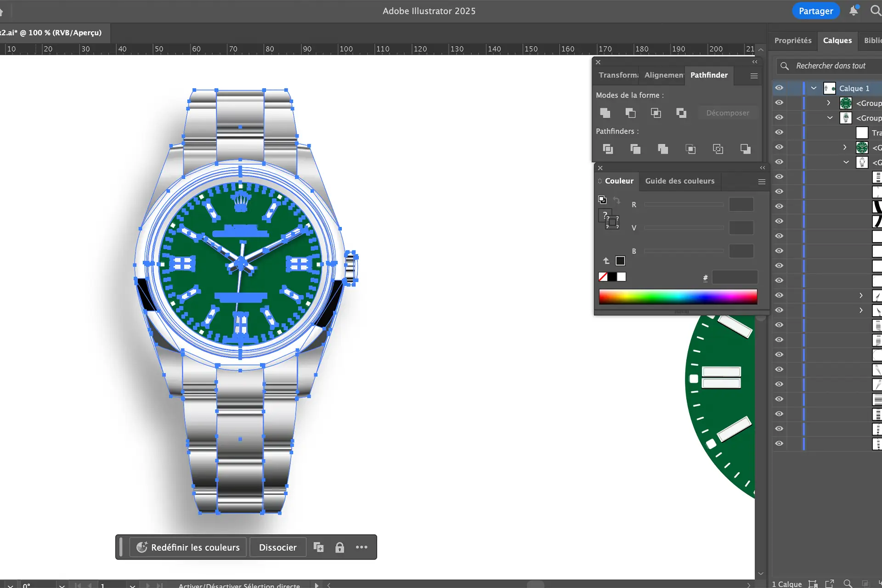Apply the Outline pathfinder

click(718, 149)
